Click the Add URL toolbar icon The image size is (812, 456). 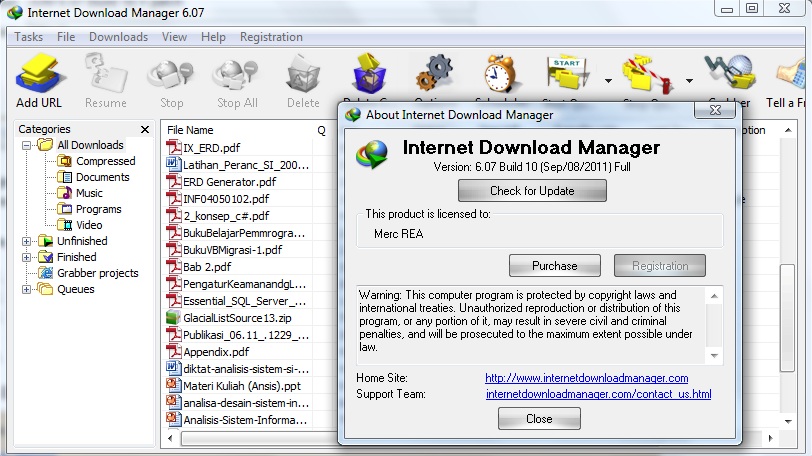pos(39,75)
